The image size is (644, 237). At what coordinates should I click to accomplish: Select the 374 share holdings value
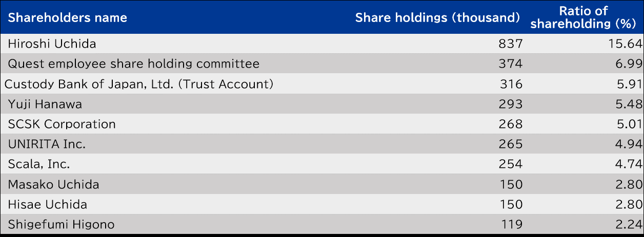[x=510, y=64]
